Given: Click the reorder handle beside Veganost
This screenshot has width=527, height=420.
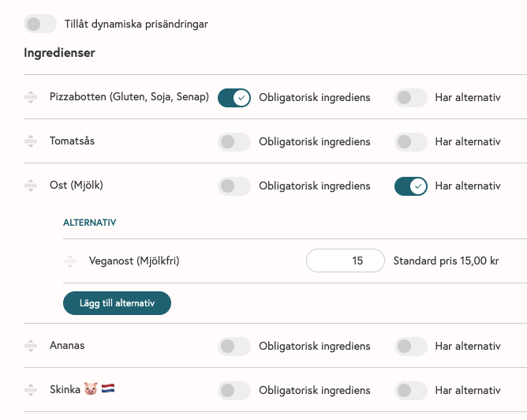Looking at the screenshot, I should click(70, 261).
